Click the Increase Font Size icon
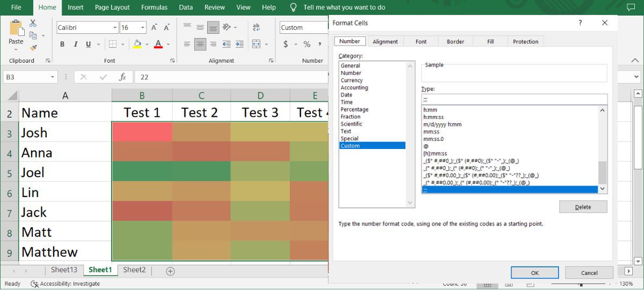This screenshot has width=644, height=291. pyautogui.click(x=154, y=27)
